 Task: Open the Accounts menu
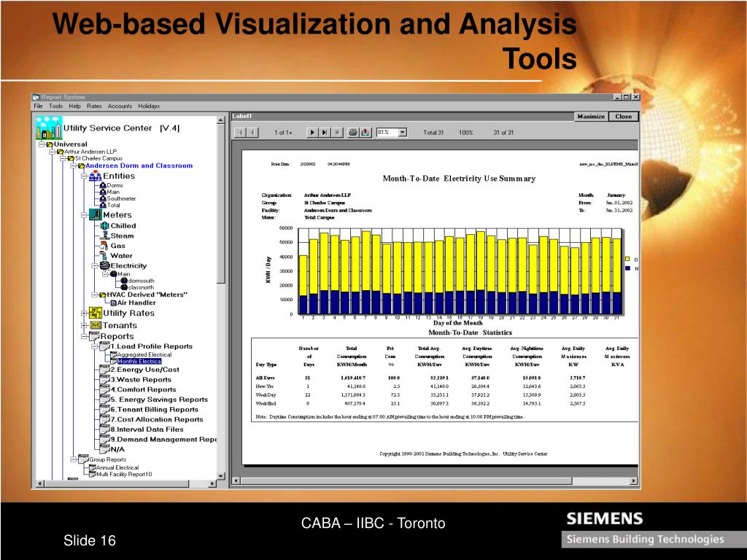click(120, 106)
